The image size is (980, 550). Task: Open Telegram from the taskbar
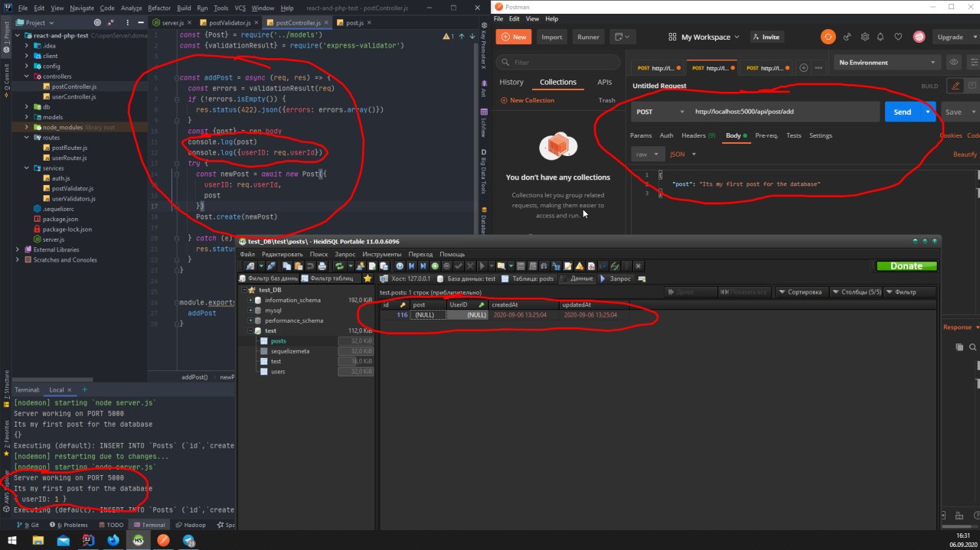click(188, 540)
